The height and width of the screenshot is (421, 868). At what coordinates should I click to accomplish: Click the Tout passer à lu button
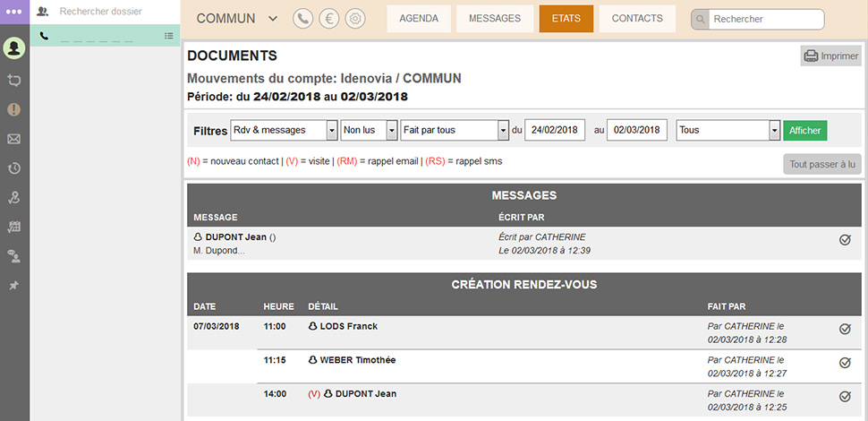[822, 165]
